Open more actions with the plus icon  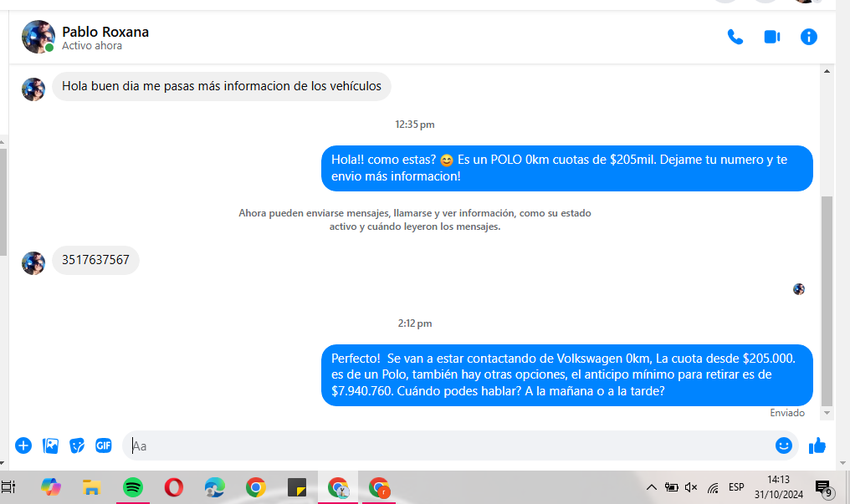(23, 445)
